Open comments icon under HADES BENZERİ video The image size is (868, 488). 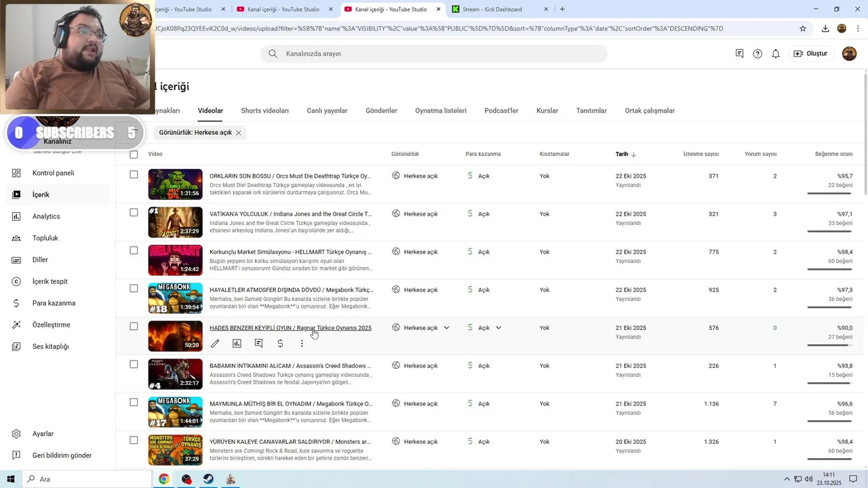tap(258, 344)
